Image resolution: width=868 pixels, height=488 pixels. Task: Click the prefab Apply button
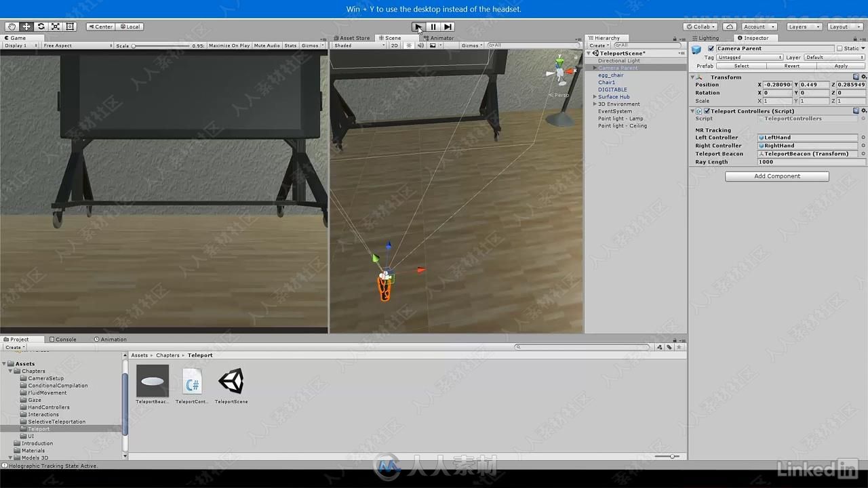click(841, 66)
